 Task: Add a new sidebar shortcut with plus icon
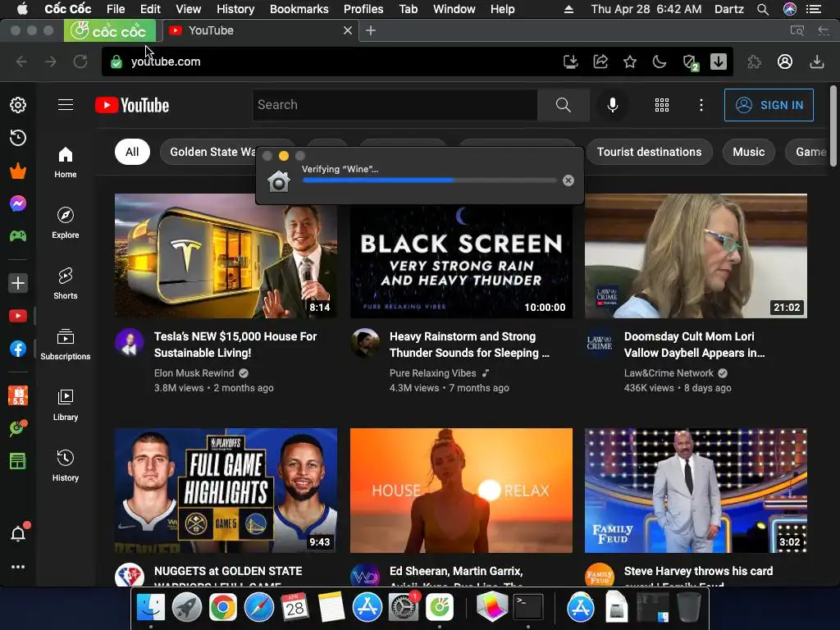(x=18, y=283)
